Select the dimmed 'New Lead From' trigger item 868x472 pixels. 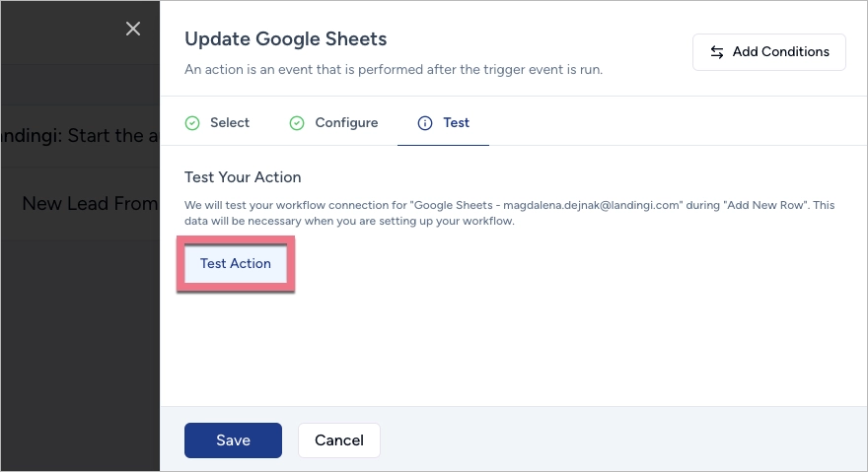click(89, 203)
